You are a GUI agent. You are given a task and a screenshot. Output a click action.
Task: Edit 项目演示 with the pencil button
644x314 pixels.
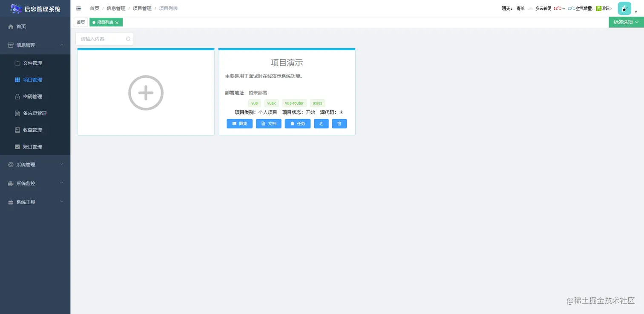(321, 123)
